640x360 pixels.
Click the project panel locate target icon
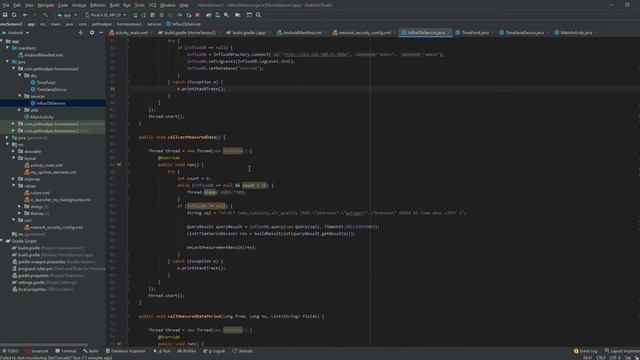[x=80, y=33]
